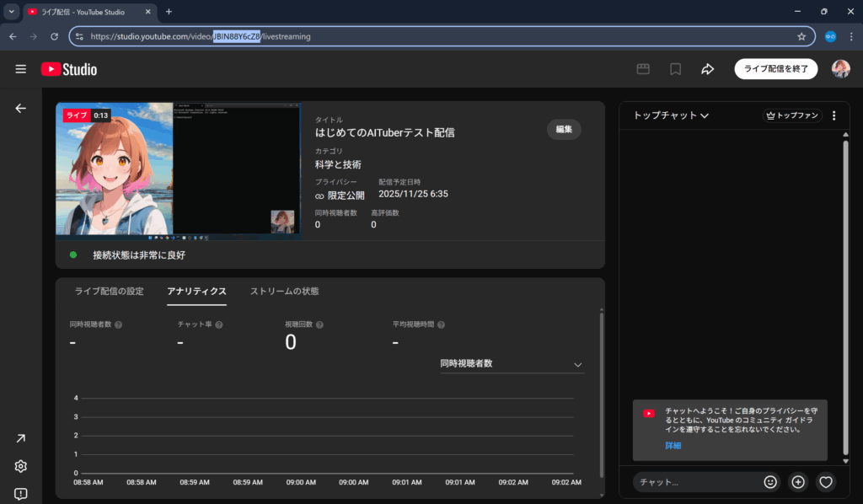Screen dimensions: 863x504
Task: Open the hamburger navigation menu
Action: pyautogui.click(x=21, y=69)
